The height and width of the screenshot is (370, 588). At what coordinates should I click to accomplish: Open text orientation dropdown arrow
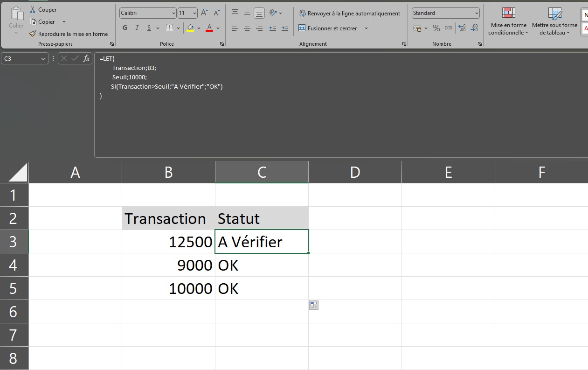(280, 13)
